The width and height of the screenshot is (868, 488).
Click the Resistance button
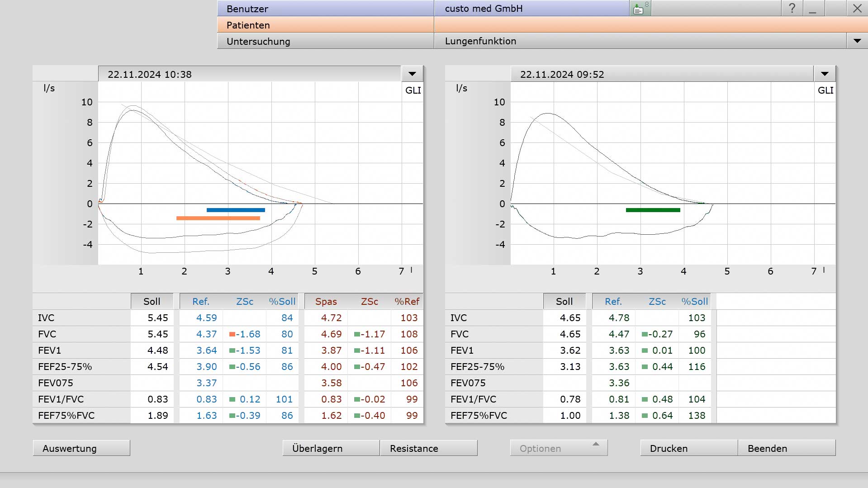pyautogui.click(x=429, y=448)
